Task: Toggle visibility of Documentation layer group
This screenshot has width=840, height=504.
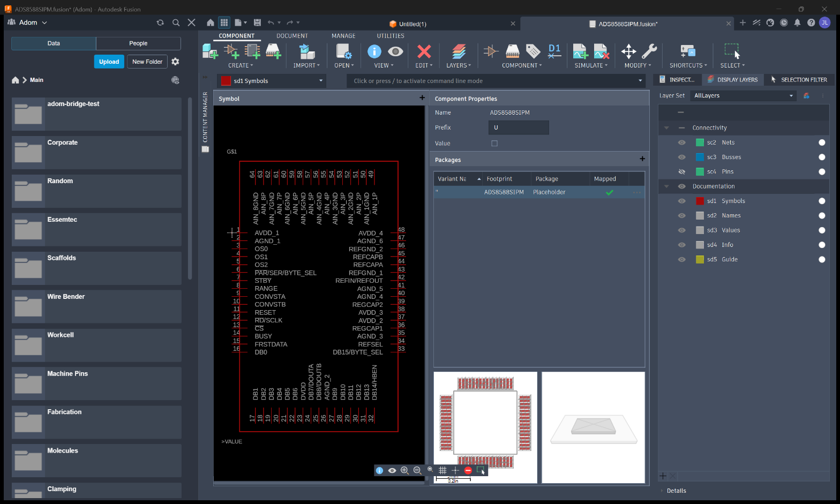Action: (681, 186)
